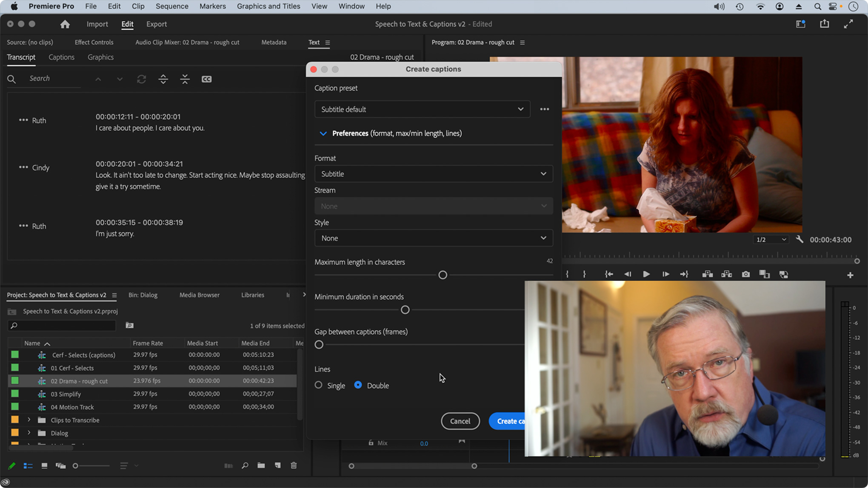This screenshot has height=488, width=868.
Task: Click the Extract button
Action: tap(726, 275)
